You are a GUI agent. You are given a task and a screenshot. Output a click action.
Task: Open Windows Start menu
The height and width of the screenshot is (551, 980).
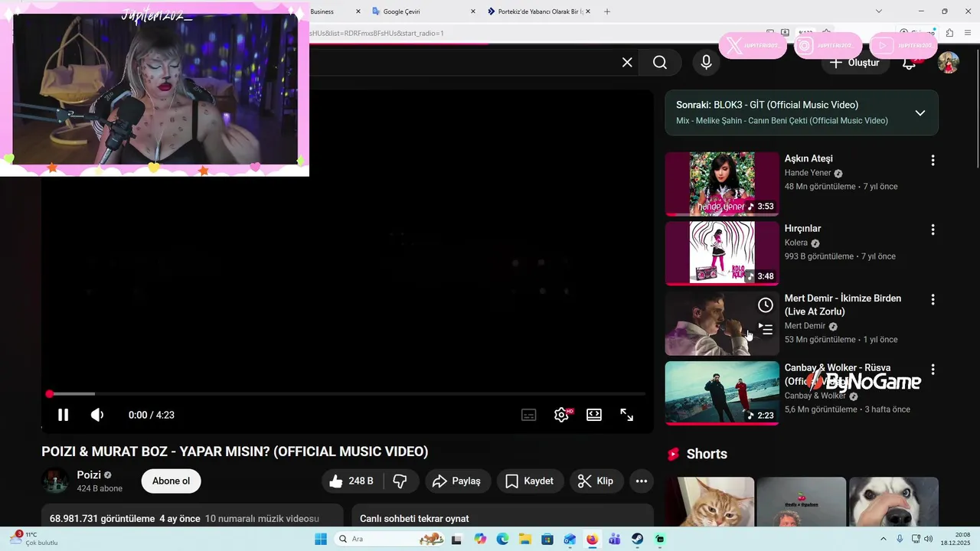pyautogui.click(x=320, y=539)
